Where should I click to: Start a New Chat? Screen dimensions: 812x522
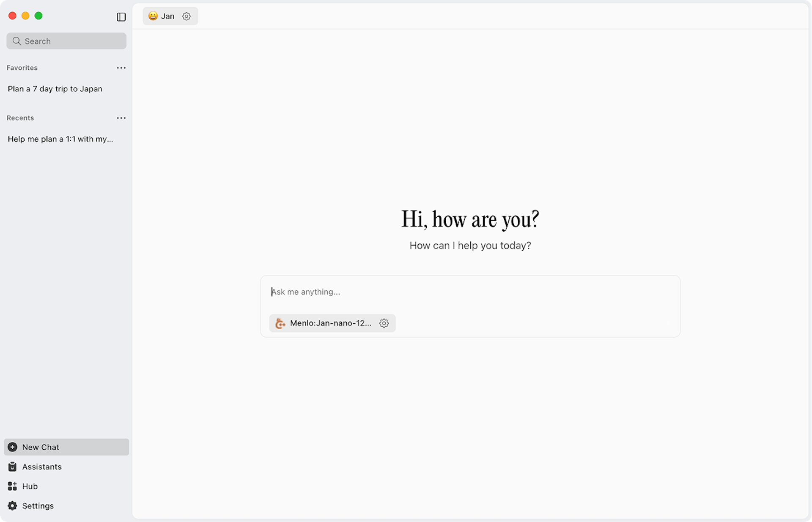(40, 447)
